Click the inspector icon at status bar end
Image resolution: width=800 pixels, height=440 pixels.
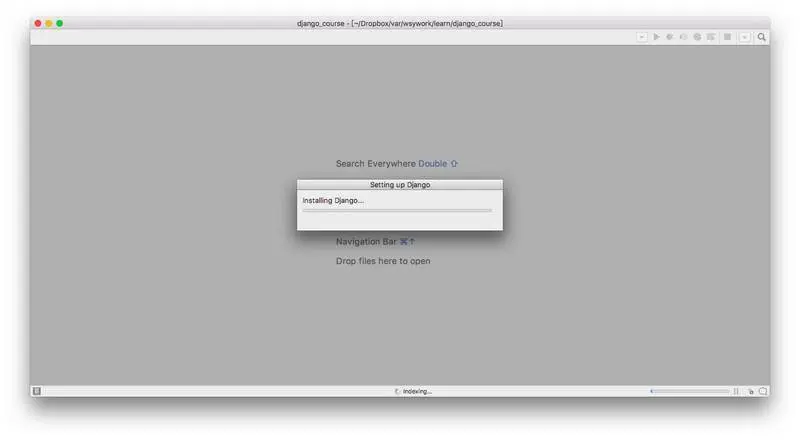[x=763, y=392]
